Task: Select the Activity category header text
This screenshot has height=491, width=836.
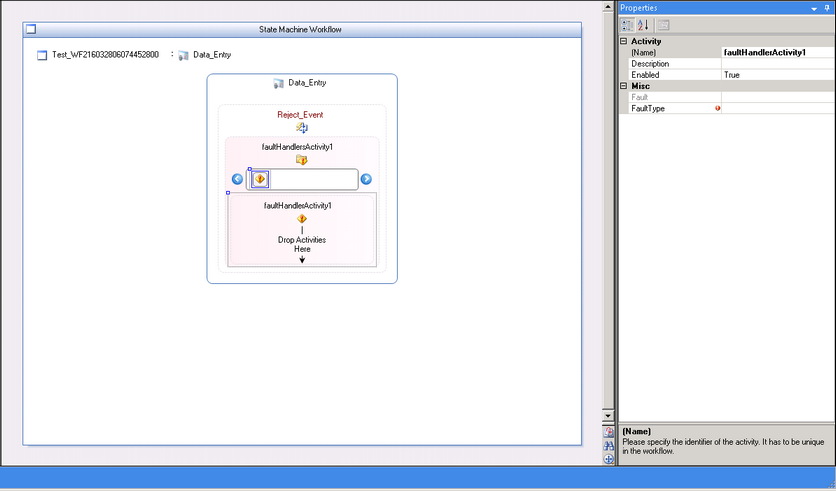Action: 646,41
